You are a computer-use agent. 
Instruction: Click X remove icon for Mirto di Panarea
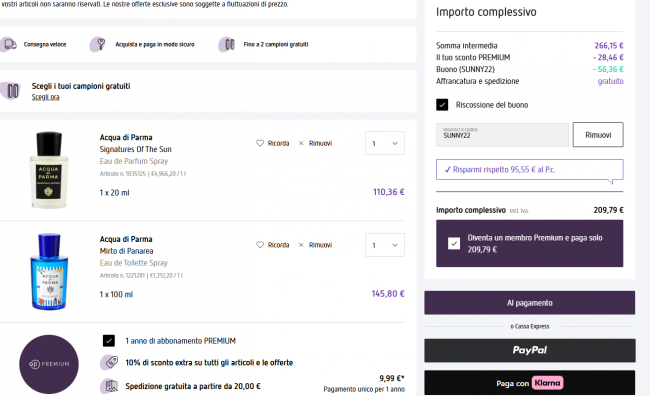301,245
